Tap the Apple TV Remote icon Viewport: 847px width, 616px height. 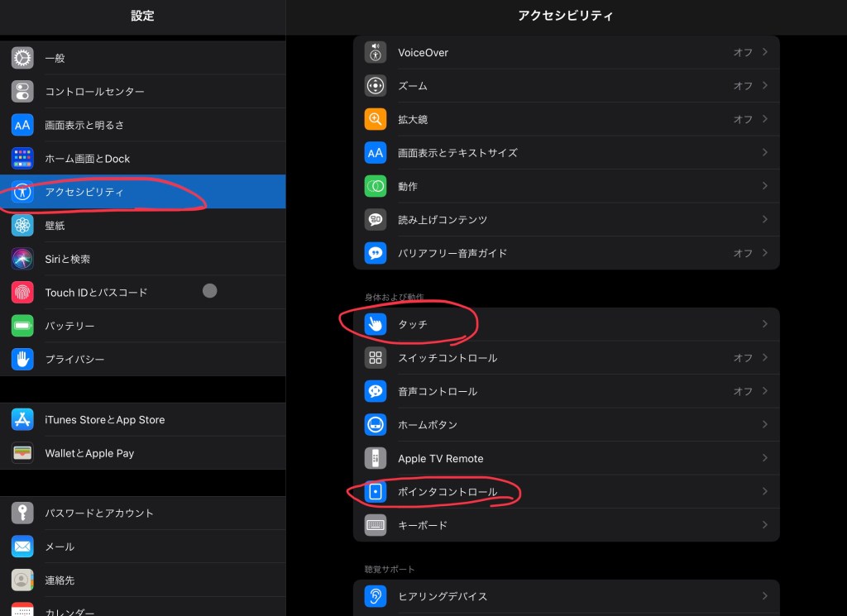(x=376, y=458)
